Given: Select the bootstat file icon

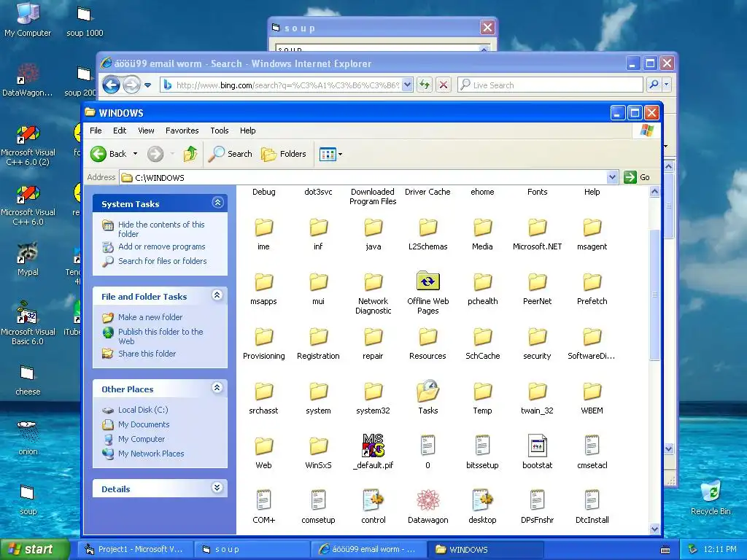Looking at the screenshot, I should 537,446.
